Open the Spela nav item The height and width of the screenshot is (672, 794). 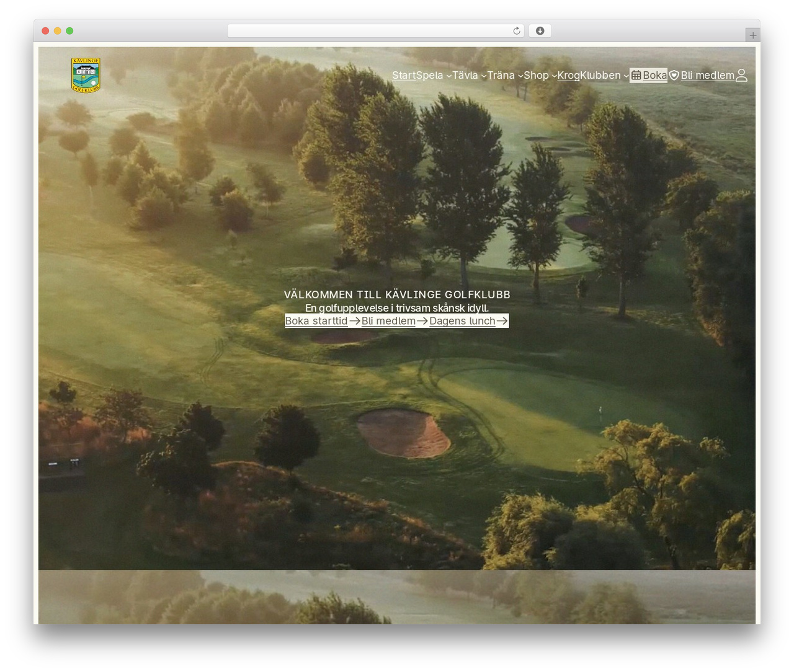(430, 76)
